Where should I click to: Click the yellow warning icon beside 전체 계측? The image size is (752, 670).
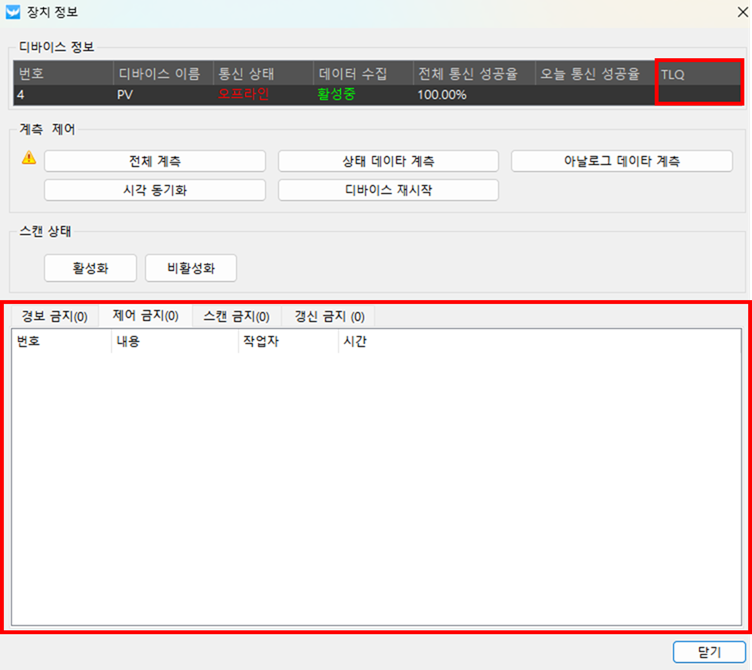(29, 158)
